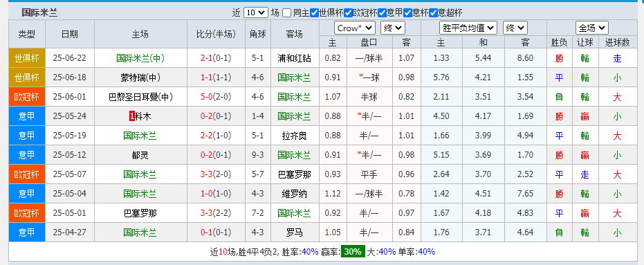644x265 pixels.
Task: Open the 3-3(2-0) score link
Action: click(x=216, y=174)
